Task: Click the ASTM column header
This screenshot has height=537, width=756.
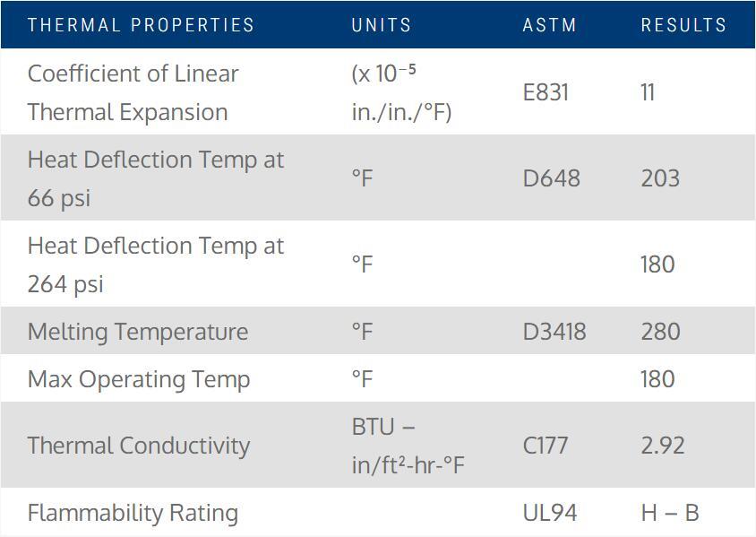Action: [x=550, y=24]
